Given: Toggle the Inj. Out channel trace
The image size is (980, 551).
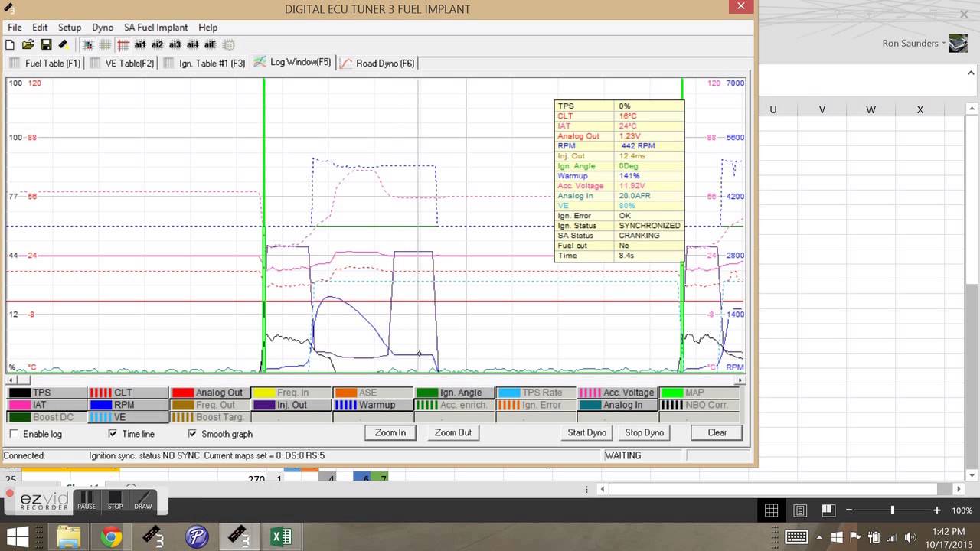Looking at the screenshot, I should (292, 405).
